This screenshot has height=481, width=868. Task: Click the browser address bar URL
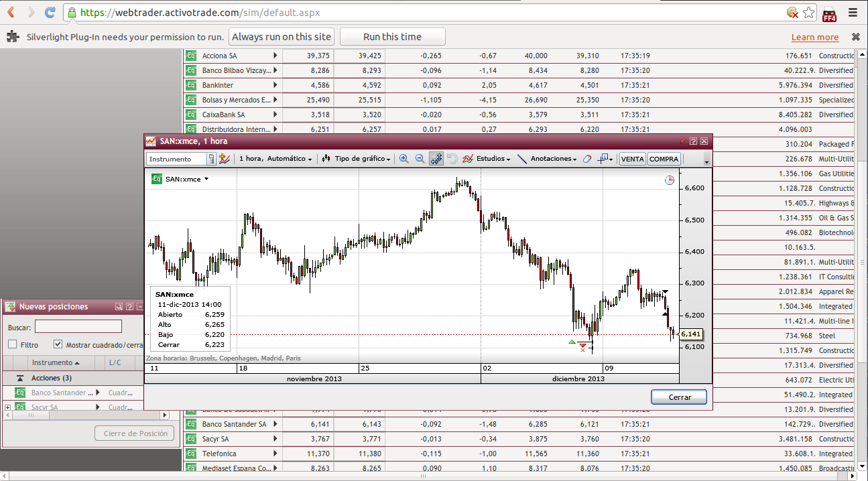coord(199,12)
